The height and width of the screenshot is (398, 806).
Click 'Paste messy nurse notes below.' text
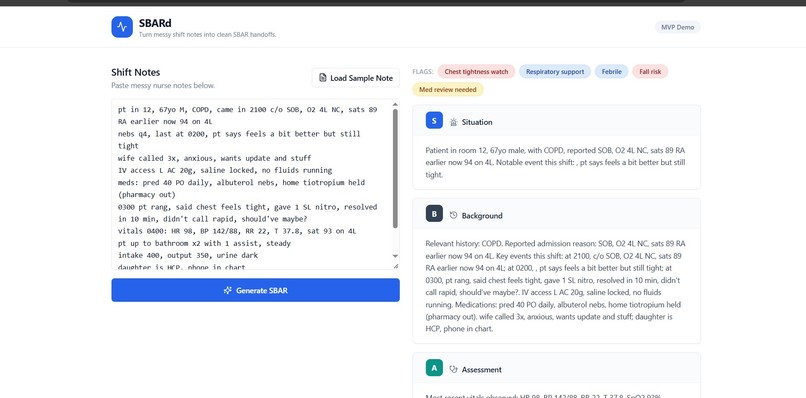(x=163, y=85)
